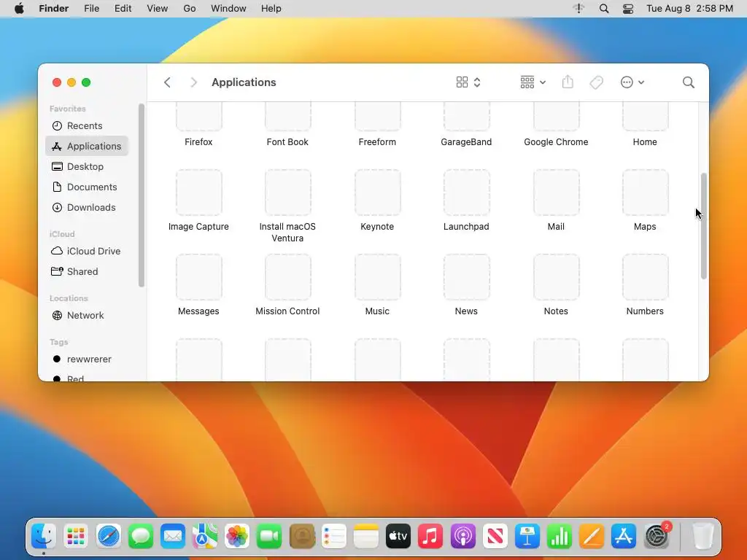
Task: Open Control Center in menu bar
Action: (x=628, y=9)
